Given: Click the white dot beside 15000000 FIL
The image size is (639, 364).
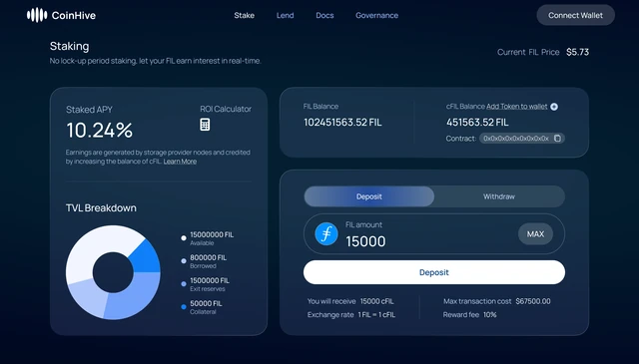Looking at the screenshot, I should pos(184,238).
